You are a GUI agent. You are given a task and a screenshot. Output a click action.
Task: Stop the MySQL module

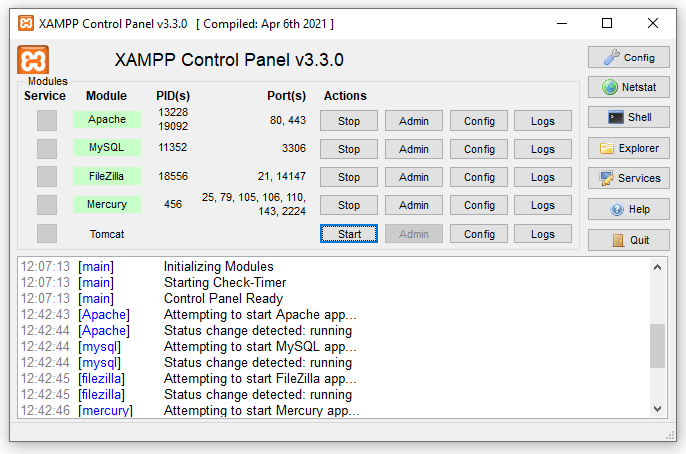point(349,149)
